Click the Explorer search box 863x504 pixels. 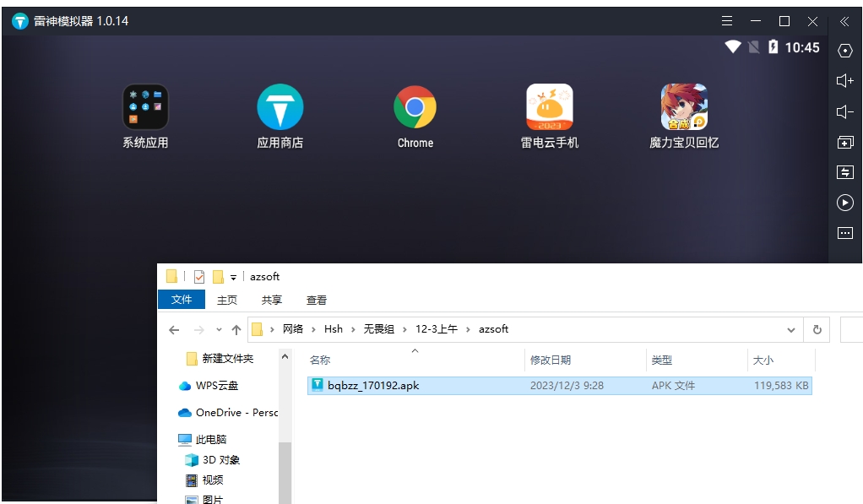pos(851,329)
